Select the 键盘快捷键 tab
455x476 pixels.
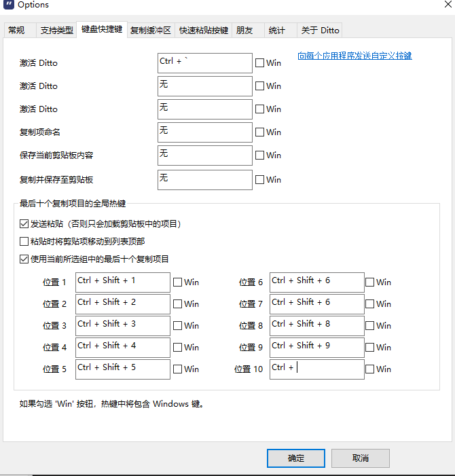click(102, 29)
